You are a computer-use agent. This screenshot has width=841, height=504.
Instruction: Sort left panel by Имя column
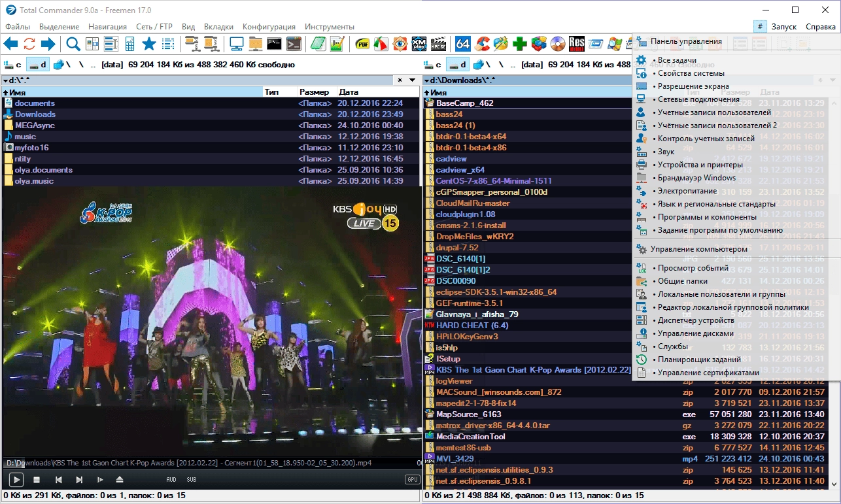132,92
